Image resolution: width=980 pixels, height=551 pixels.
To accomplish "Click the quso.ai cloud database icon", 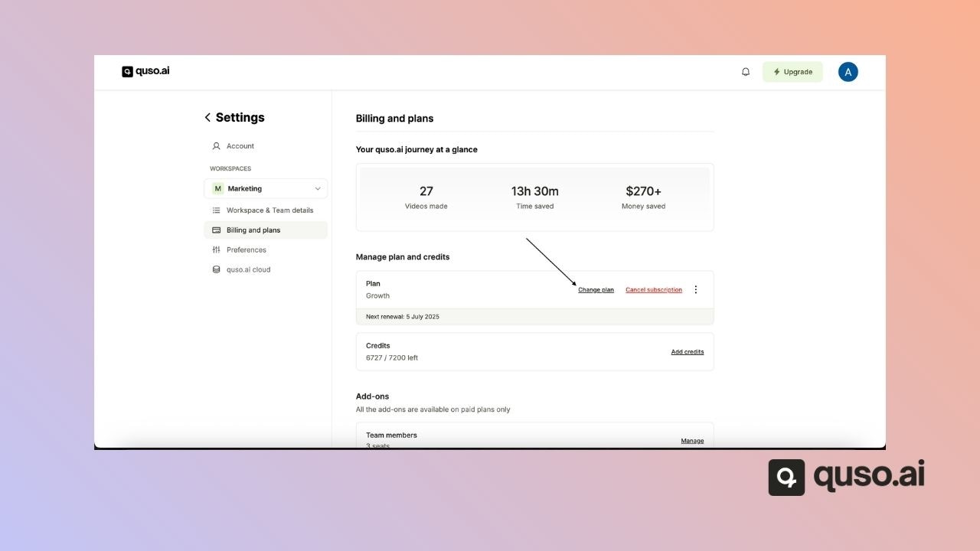I will pyautogui.click(x=216, y=270).
